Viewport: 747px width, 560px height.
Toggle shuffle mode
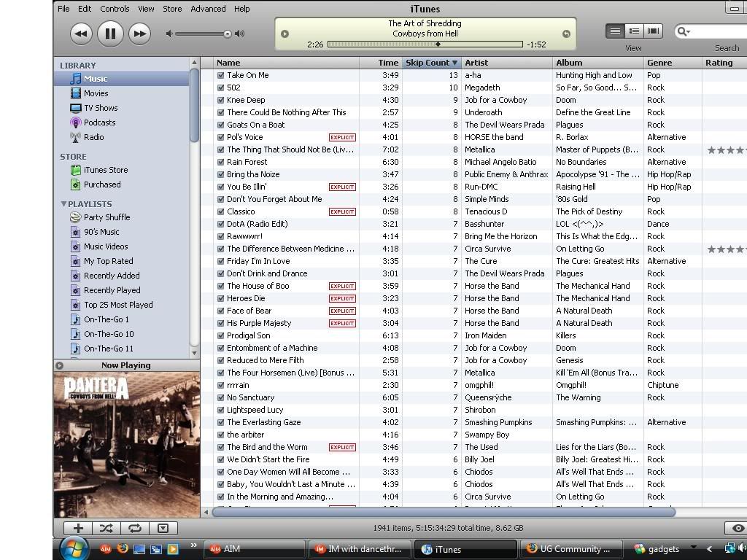pyautogui.click(x=107, y=528)
